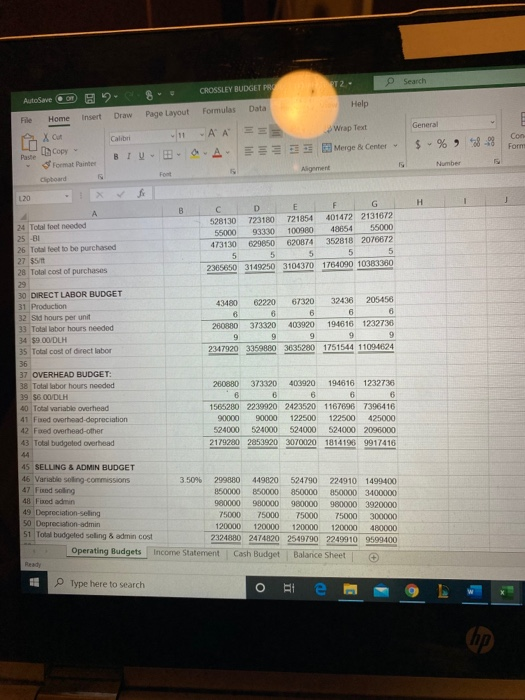Click the Windows Start button

tap(34, 582)
